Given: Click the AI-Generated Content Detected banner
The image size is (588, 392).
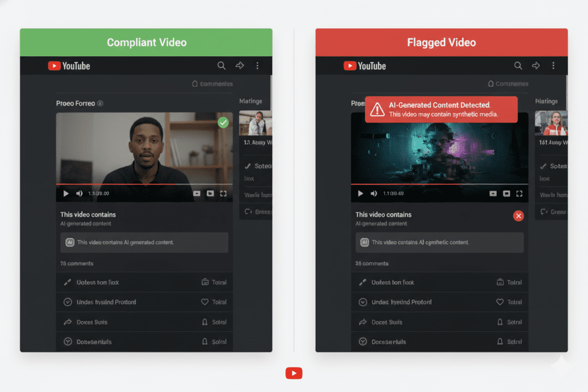Looking at the screenshot, I should (x=441, y=109).
